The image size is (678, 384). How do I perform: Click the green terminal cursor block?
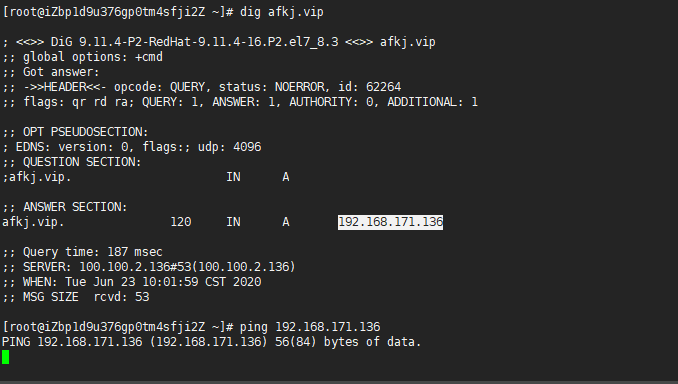pyautogui.click(x=5, y=357)
